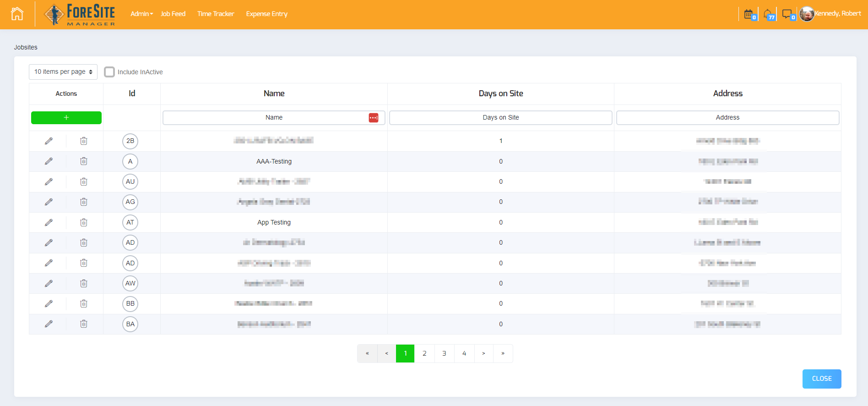
Task: Click the 2B id badge
Action: pos(130,141)
